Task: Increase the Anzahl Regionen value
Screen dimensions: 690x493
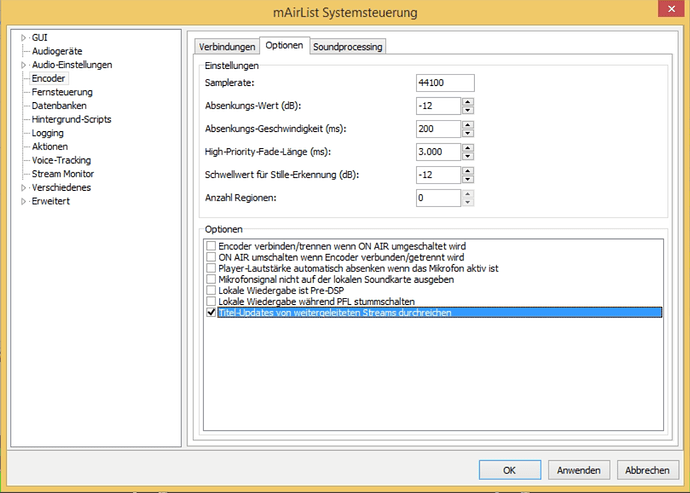Action: coord(467,193)
